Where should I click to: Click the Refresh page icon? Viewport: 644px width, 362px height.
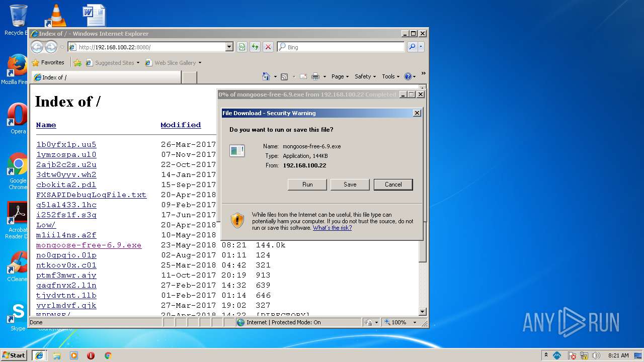coord(255,47)
